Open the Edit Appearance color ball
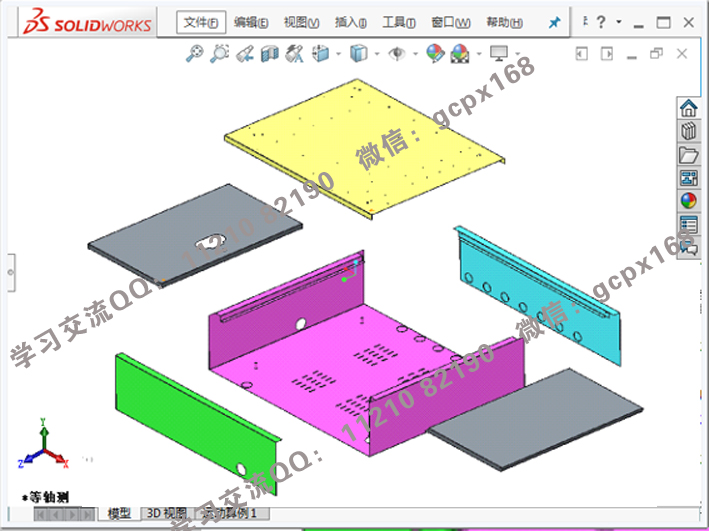The image size is (709, 531). tap(434, 53)
